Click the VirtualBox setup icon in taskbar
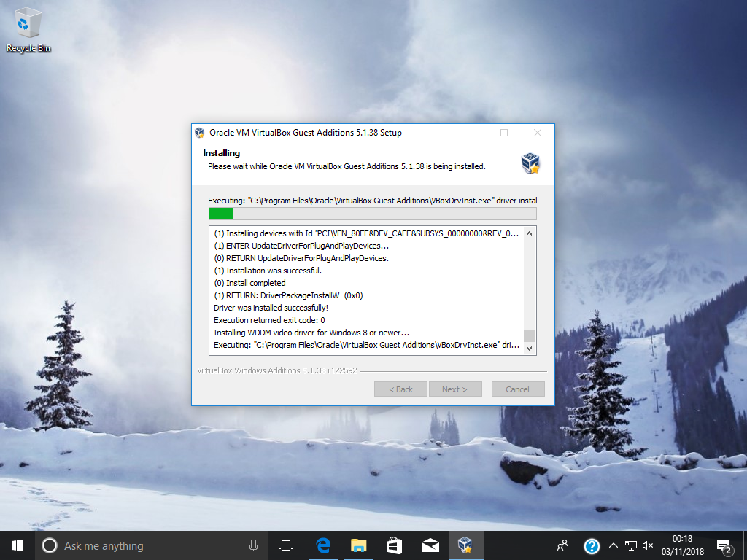 tap(465, 545)
